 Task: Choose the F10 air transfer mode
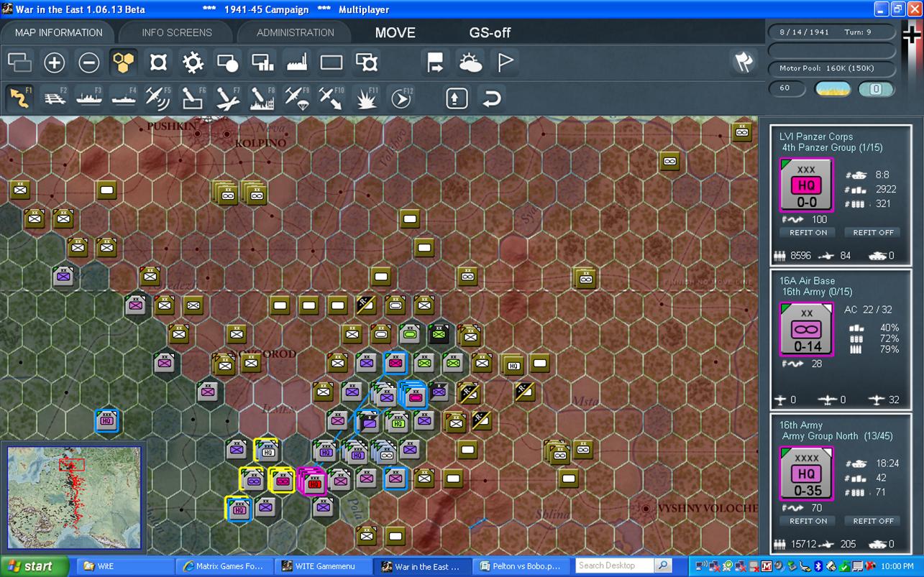[x=331, y=98]
